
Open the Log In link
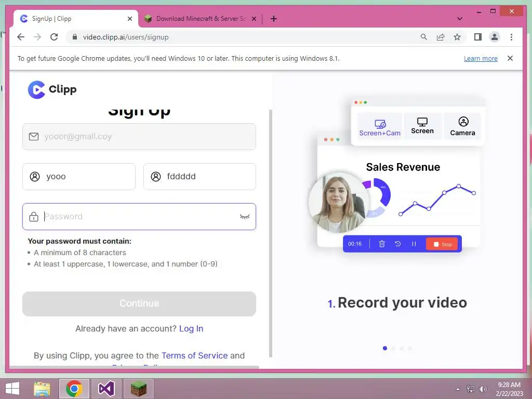coord(191,328)
